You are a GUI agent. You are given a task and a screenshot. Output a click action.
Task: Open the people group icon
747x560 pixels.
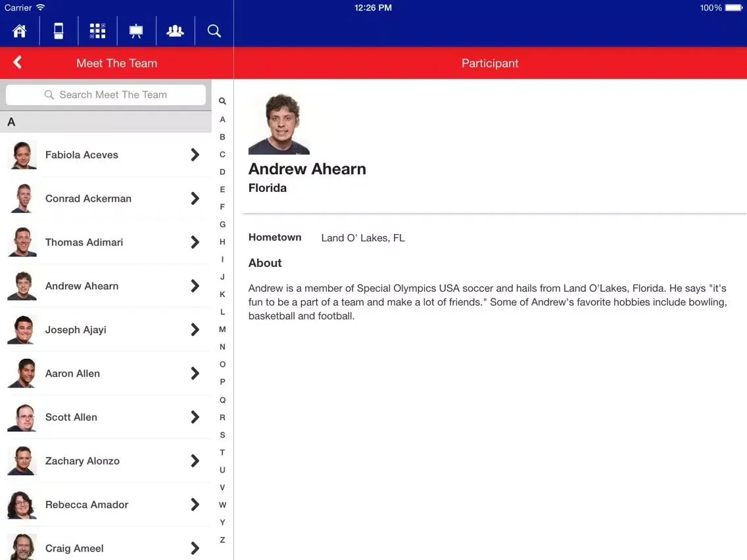pyautogui.click(x=175, y=31)
